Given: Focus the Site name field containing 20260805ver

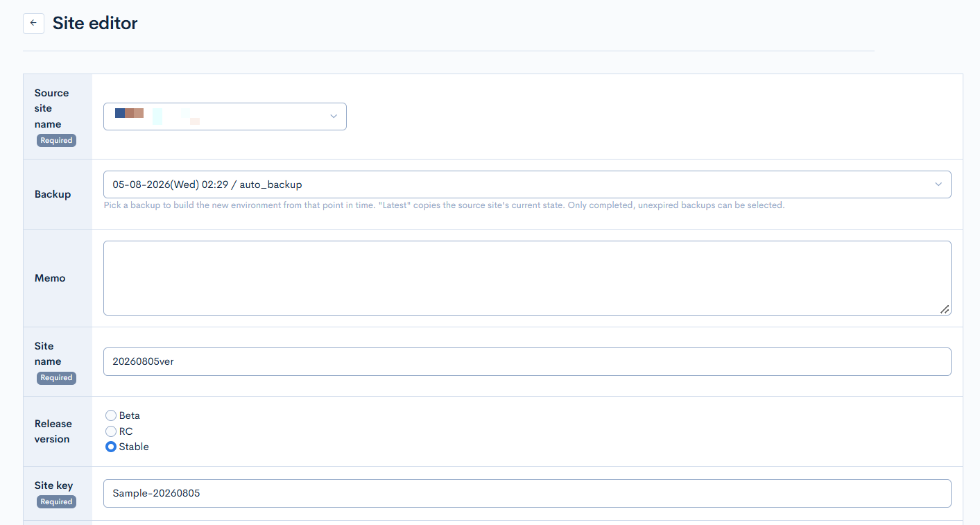Looking at the screenshot, I should (527, 361).
